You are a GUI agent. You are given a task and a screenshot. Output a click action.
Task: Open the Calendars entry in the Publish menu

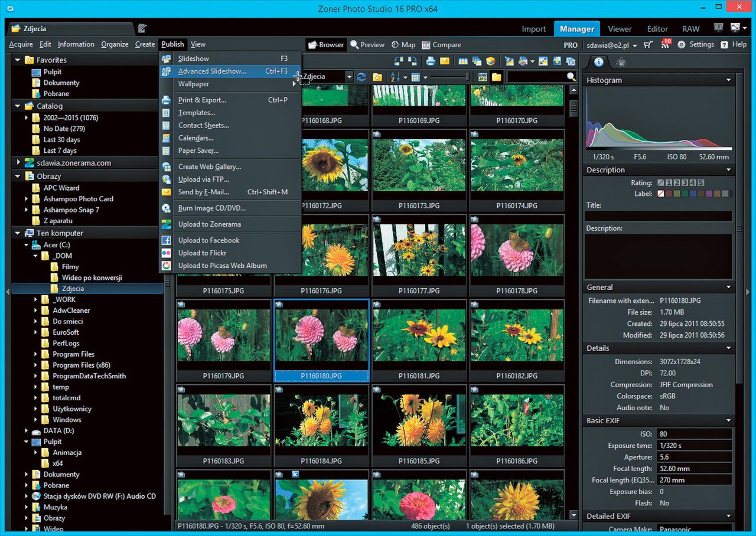coord(230,138)
